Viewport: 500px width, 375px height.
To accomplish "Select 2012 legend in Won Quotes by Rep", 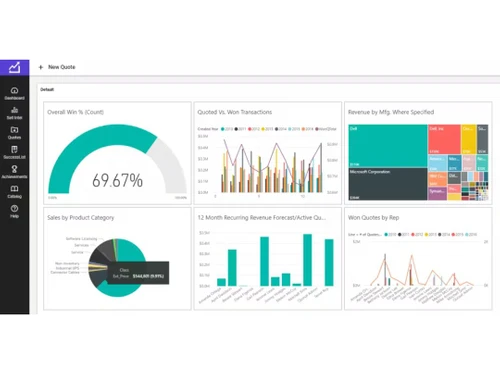I will (x=417, y=235).
